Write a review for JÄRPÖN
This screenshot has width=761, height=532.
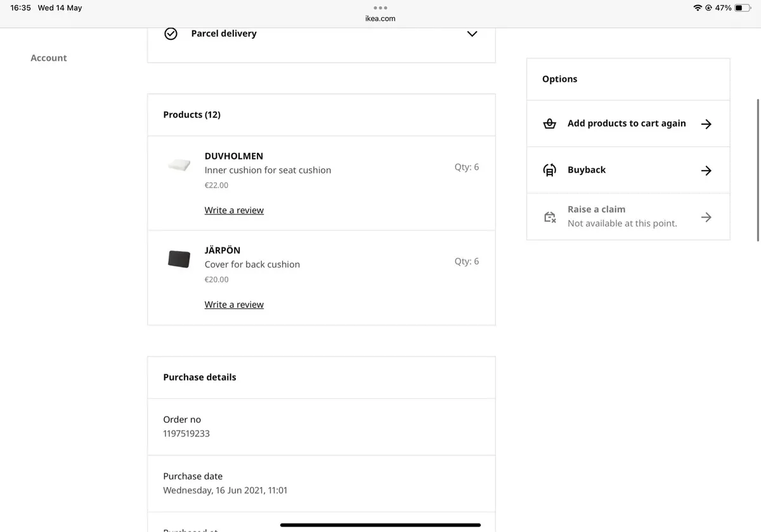pyautogui.click(x=234, y=305)
